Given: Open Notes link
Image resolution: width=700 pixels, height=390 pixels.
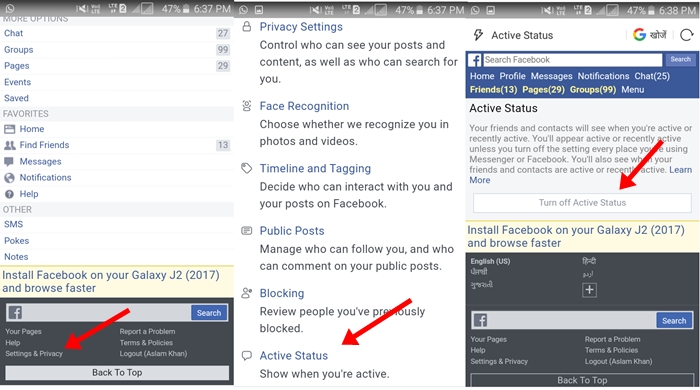Looking at the screenshot, I should (16, 257).
